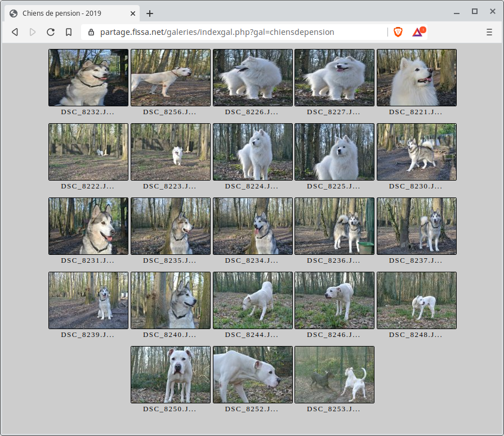Click the DSC_8244.J... caption
The width and height of the screenshot is (504, 436).
click(251, 335)
